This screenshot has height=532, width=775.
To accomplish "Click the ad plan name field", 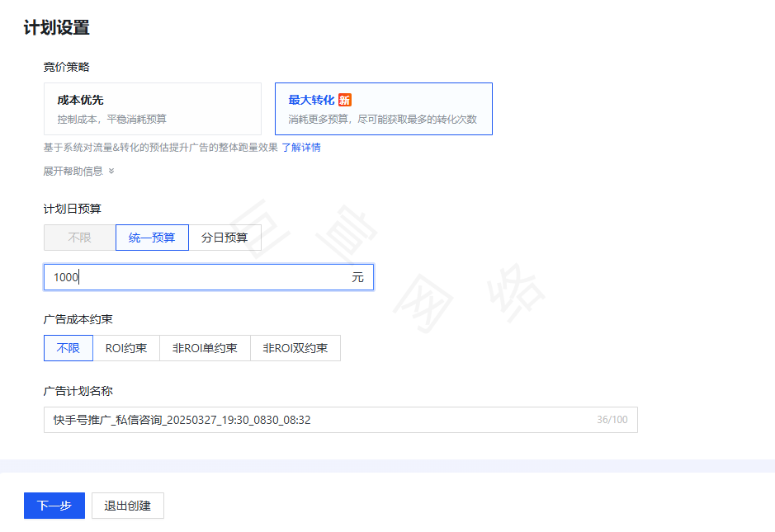I will click(x=248, y=420).
